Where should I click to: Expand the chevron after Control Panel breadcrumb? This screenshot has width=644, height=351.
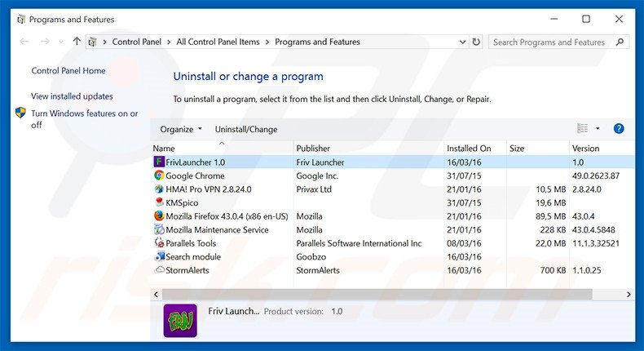point(169,42)
